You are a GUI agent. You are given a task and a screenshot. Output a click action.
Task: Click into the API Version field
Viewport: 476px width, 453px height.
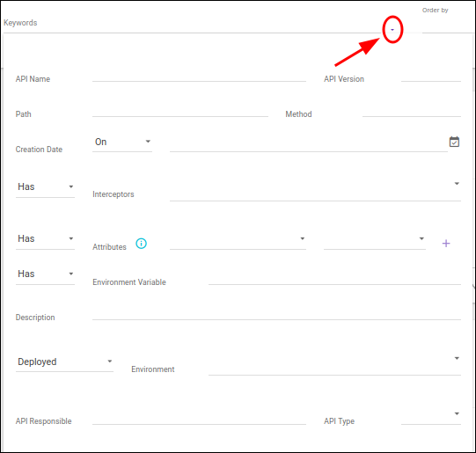tap(431, 76)
